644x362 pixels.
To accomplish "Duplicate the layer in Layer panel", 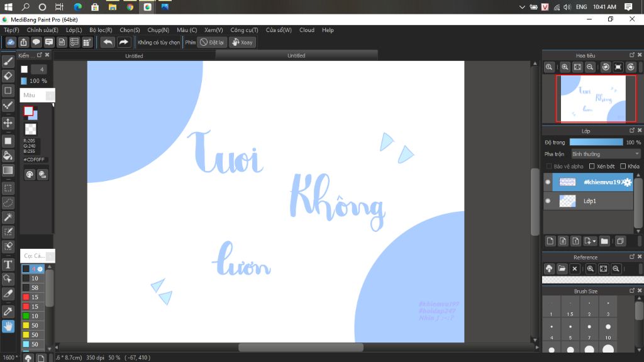I will [x=620, y=241].
